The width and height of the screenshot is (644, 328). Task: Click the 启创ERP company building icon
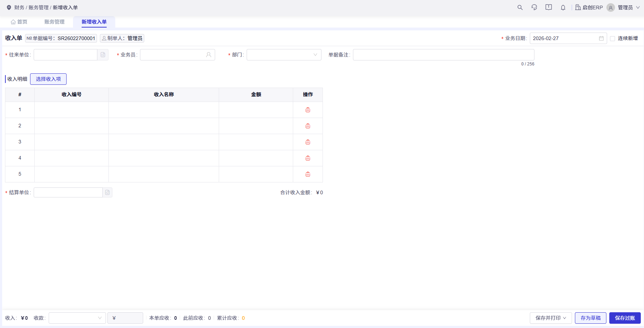coord(578,7)
